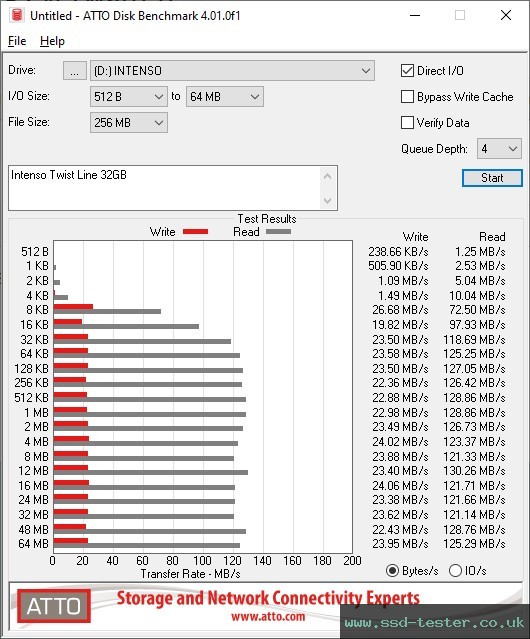
Task: Click the Transfer Rate - MB/s axis label
Action: [x=190, y=574]
